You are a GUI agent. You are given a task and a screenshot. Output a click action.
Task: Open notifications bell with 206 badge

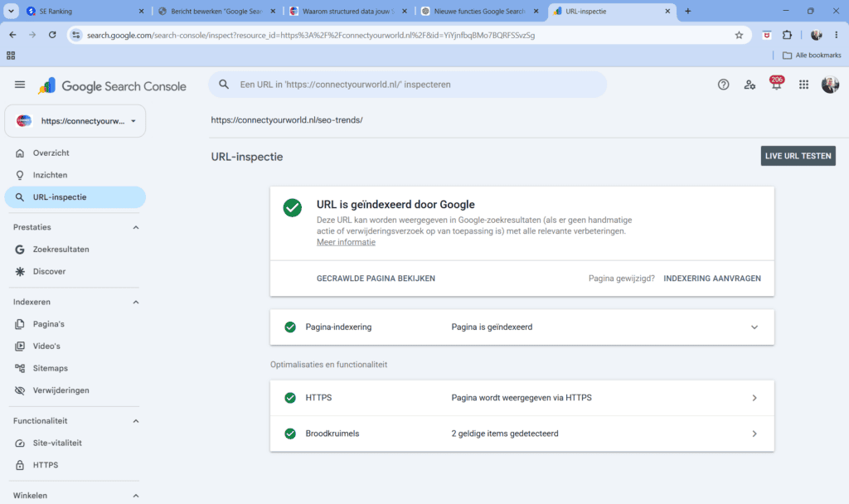tap(776, 84)
